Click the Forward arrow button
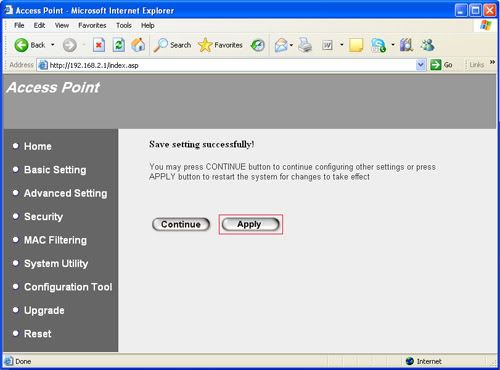 tap(70, 45)
